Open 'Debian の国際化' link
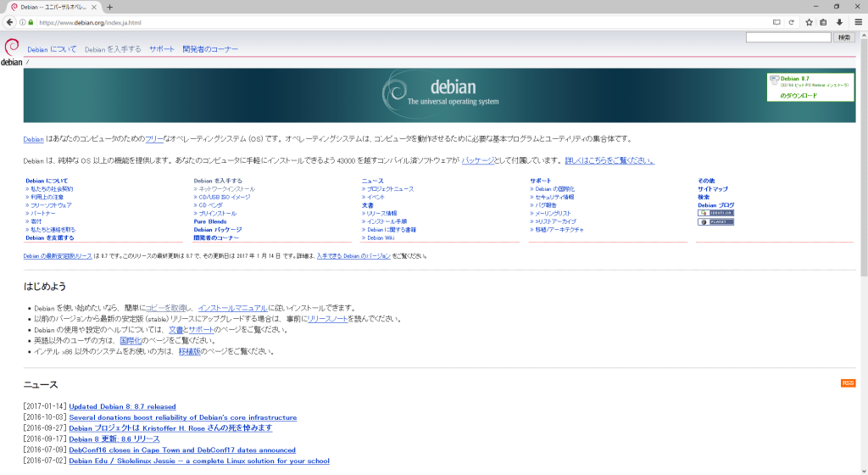 coord(554,189)
